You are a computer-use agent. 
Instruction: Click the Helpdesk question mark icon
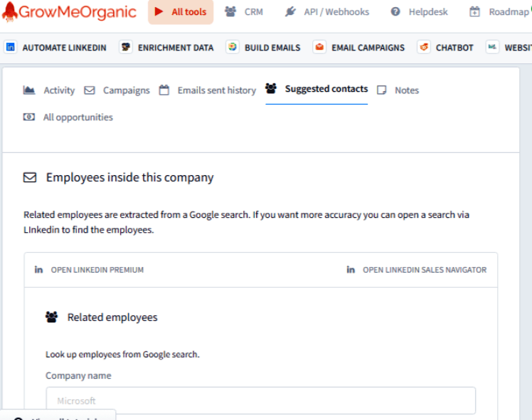pos(395,12)
